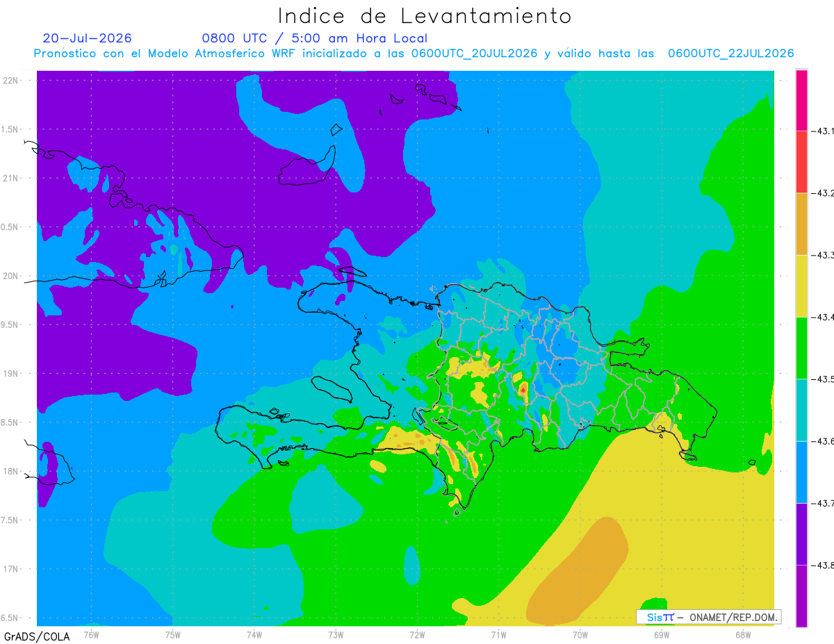The width and height of the screenshot is (834, 644).
Task: Click the '72W' longitude label
Action: click(x=417, y=634)
